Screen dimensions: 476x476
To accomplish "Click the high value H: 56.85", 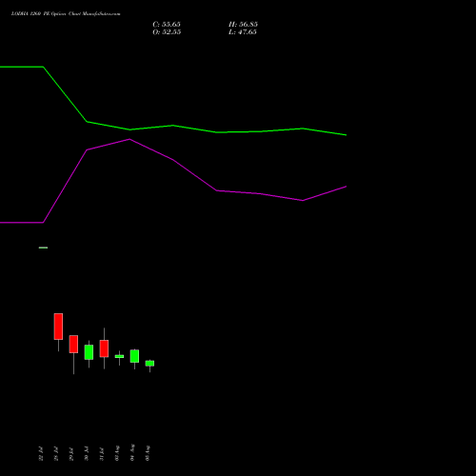I will pos(243,25).
